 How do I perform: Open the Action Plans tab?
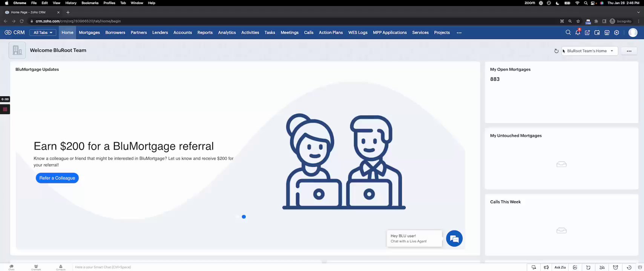[331, 33]
